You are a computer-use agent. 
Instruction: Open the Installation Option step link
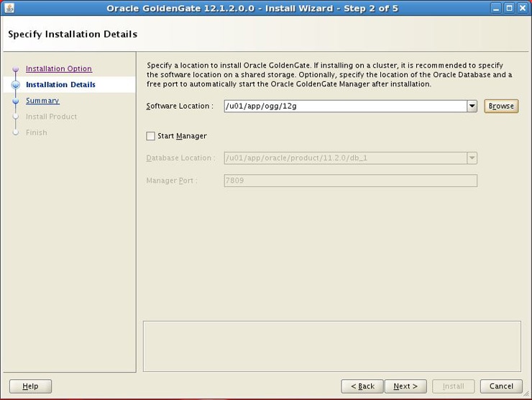59,68
